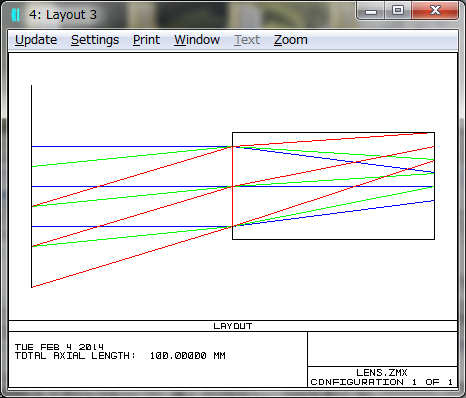Click the LAYOUT caption label
This screenshot has height=398, width=466.
click(233, 326)
